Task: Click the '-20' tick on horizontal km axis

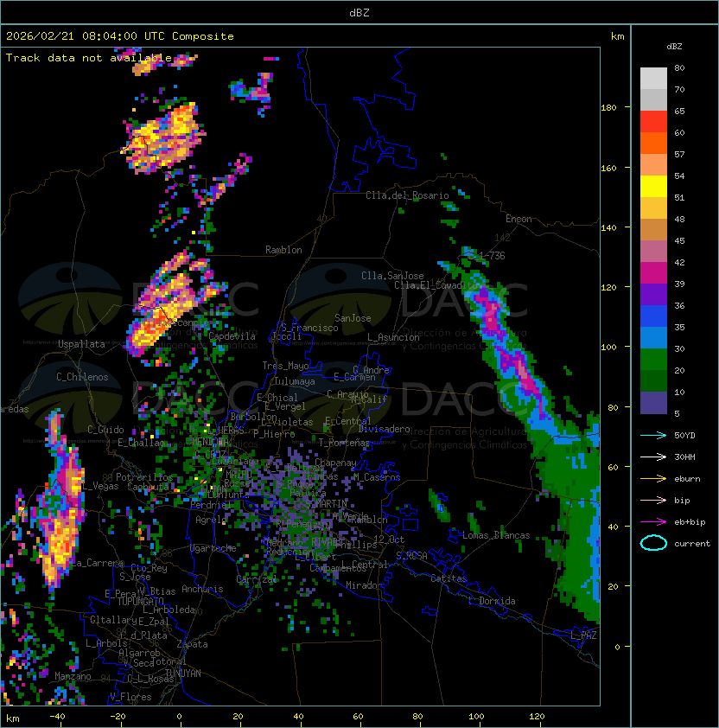Action: coord(118,717)
